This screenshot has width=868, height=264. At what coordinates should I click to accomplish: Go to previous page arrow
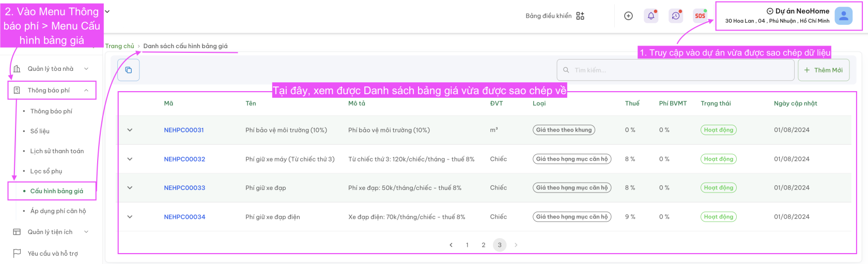pyautogui.click(x=451, y=245)
